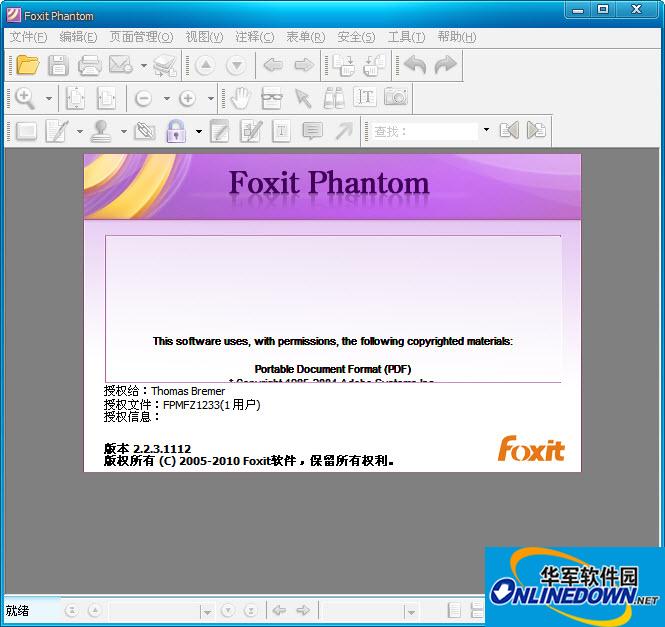Click the Redo arrow icon
Image resolution: width=665 pixels, height=627 pixels.
coord(445,65)
